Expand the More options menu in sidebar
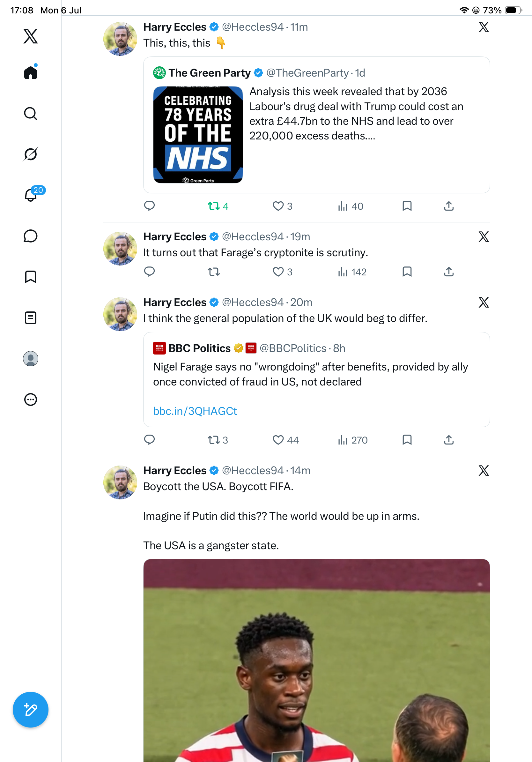The height and width of the screenshot is (762, 532). pos(31,400)
